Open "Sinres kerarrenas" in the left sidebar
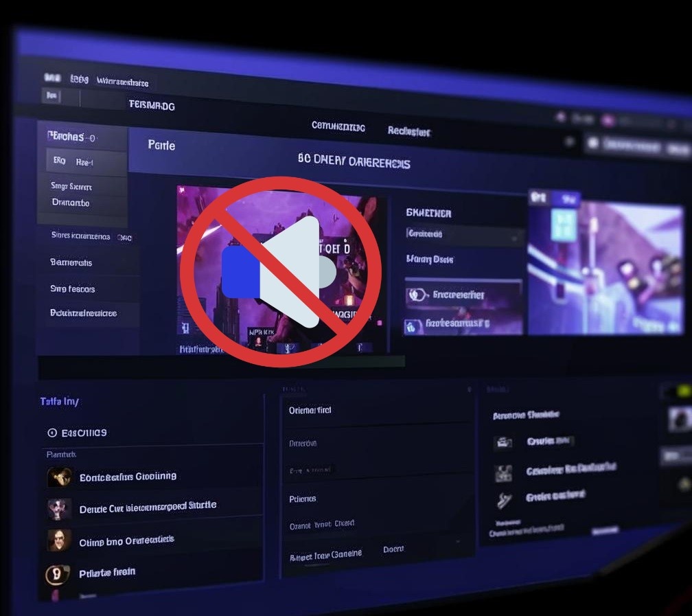692x616 pixels. [81, 236]
